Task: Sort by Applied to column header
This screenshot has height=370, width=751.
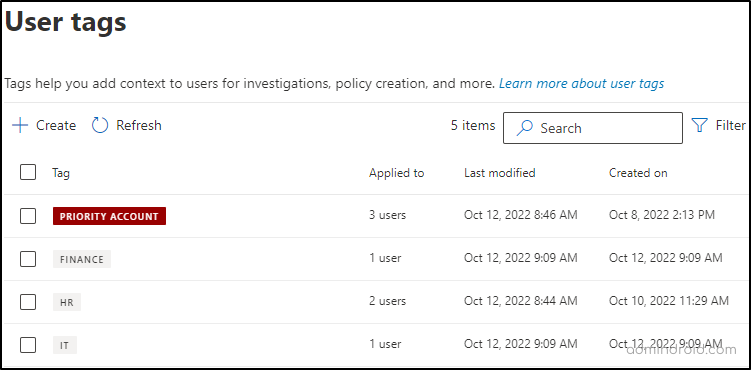Action: (x=397, y=173)
